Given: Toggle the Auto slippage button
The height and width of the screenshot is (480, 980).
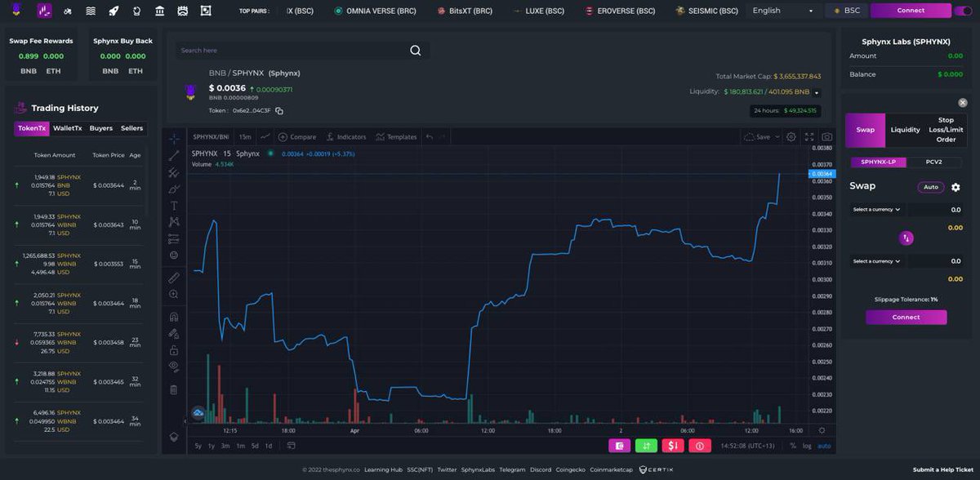Looking at the screenshot, I should click(x=931, y=187).
